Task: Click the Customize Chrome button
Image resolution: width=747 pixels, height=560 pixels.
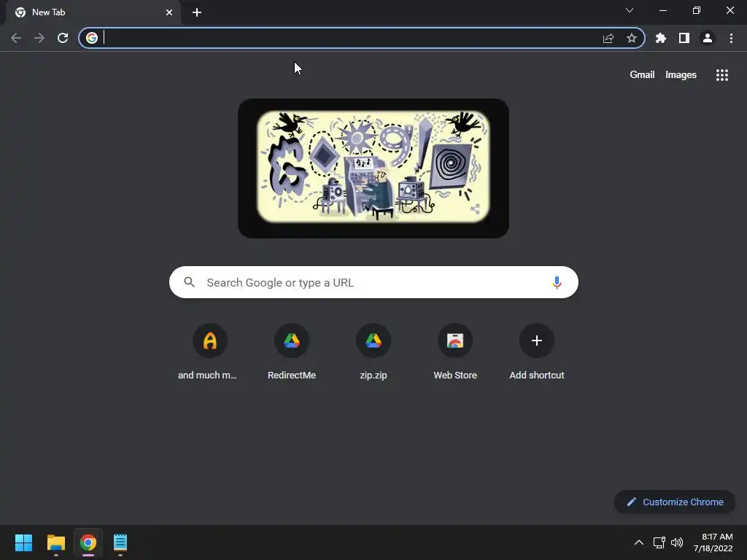Action: point(675,502)
